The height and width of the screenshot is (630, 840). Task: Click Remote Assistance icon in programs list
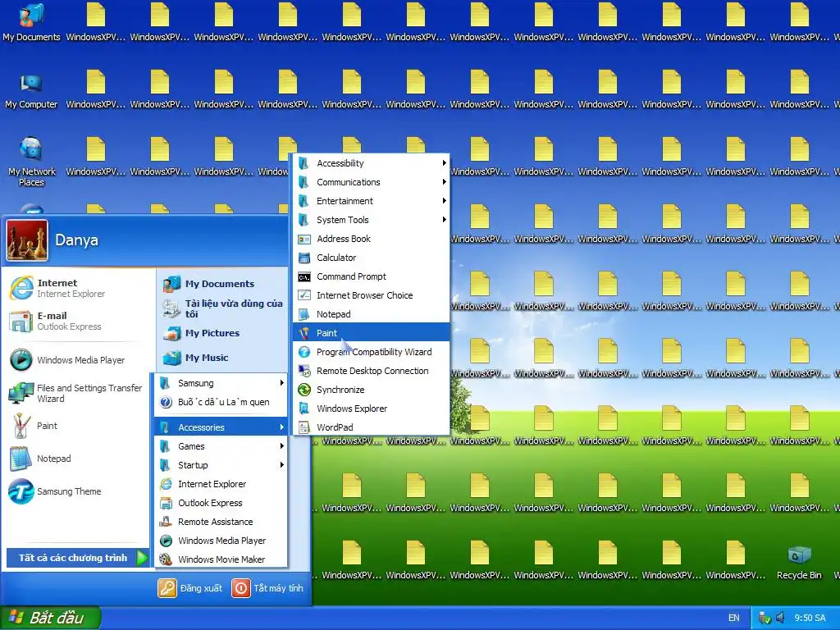point(166,522)
